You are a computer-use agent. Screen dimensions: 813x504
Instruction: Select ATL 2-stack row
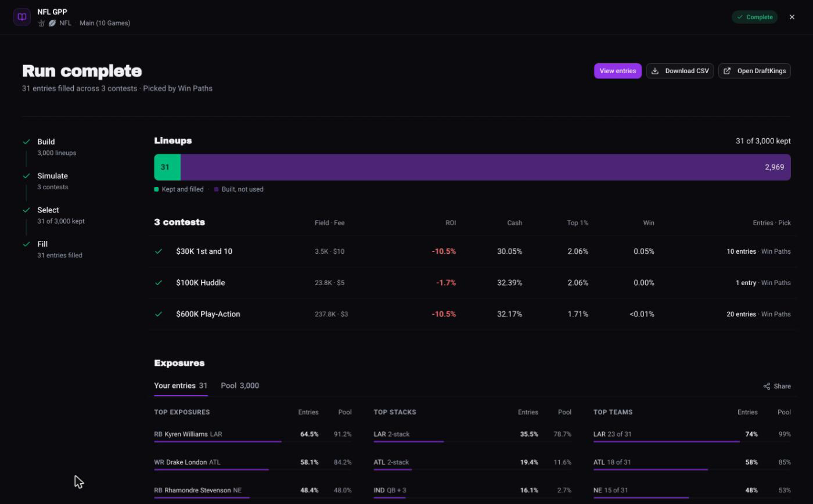pos(472,463)
